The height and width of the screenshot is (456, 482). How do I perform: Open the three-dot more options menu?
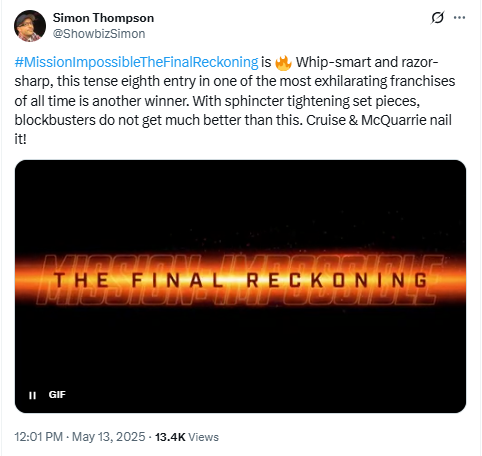pos(459,18)
